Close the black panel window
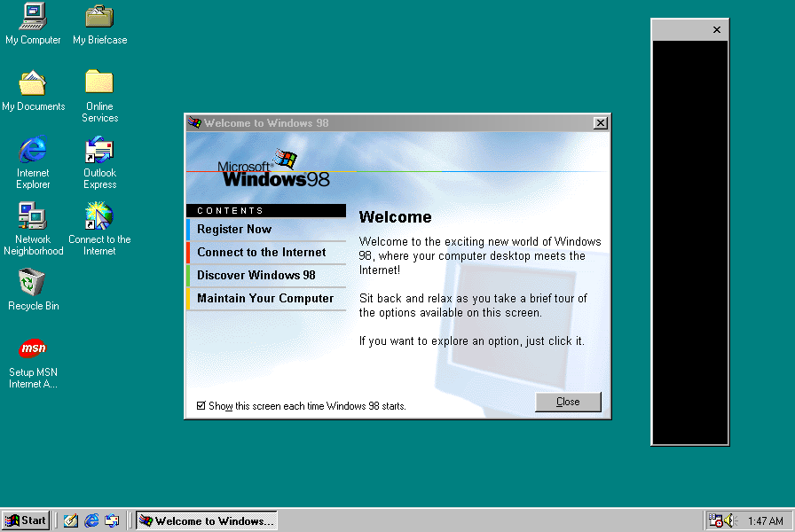 [x=716, y=30]
